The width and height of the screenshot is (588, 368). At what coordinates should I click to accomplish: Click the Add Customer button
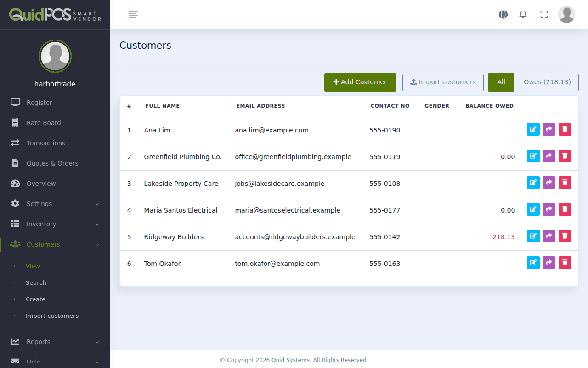coord(360,82)
